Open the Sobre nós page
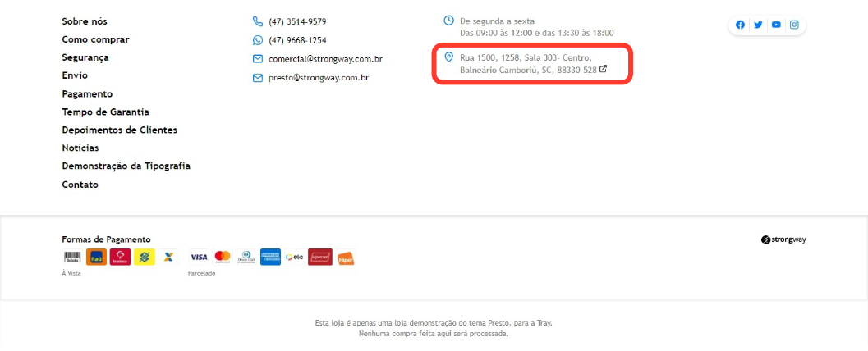 pyautogui.click(x=85, y=21)
